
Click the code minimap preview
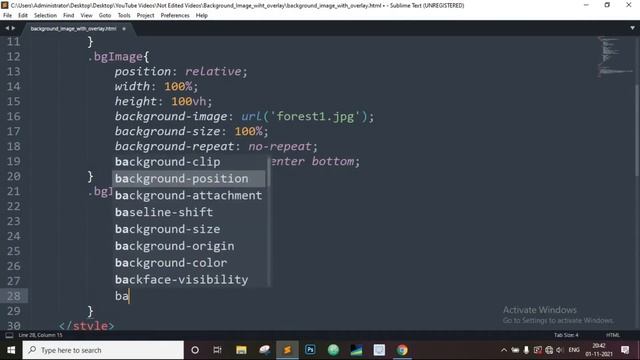616,57
